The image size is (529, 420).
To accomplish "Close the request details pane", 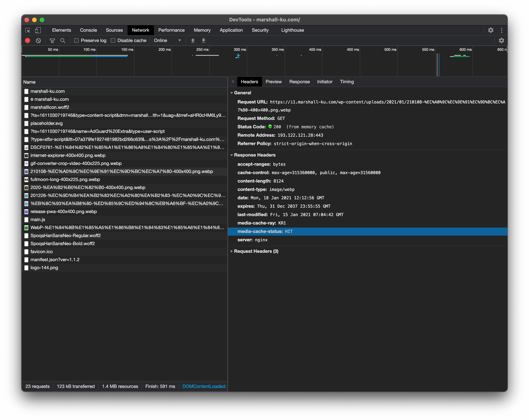I will tap(233, 82).
